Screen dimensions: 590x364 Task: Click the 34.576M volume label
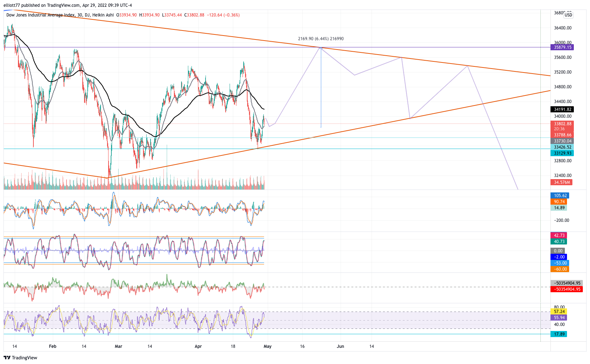562,182
